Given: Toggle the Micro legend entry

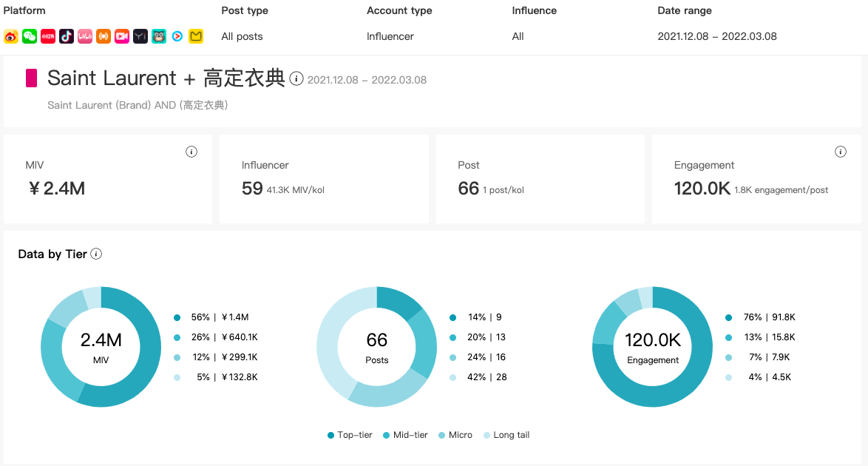Looking at the screenshot, I should click(x=455, y=435).
